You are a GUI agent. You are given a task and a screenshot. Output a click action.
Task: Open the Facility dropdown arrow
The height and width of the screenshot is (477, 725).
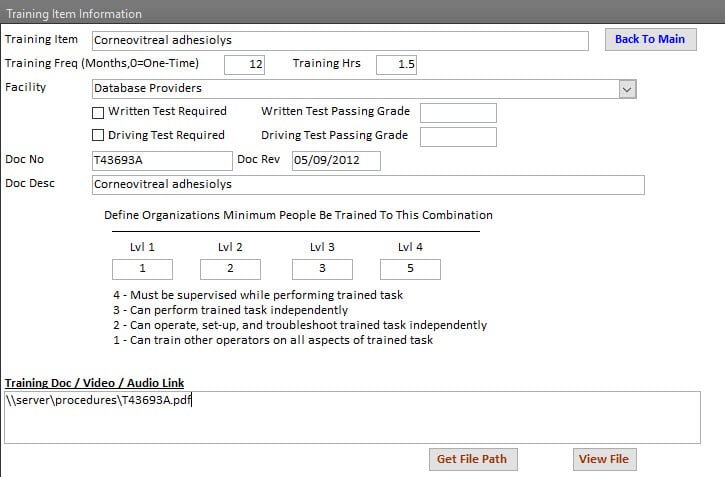click(x=627, y=89)
